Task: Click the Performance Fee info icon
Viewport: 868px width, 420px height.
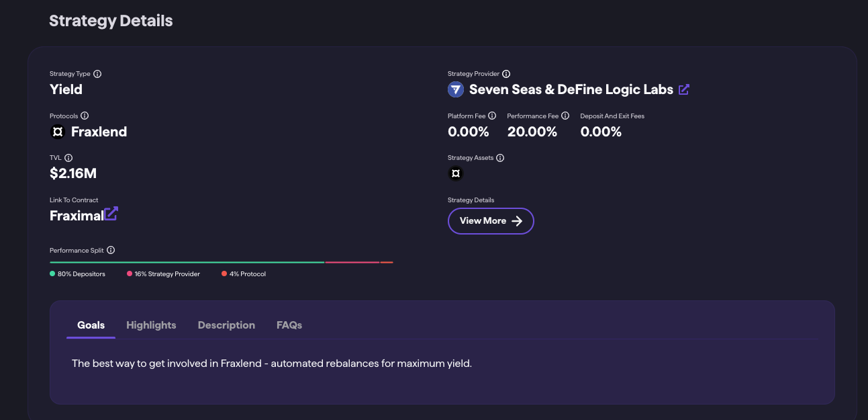Action: coord(565,116)
